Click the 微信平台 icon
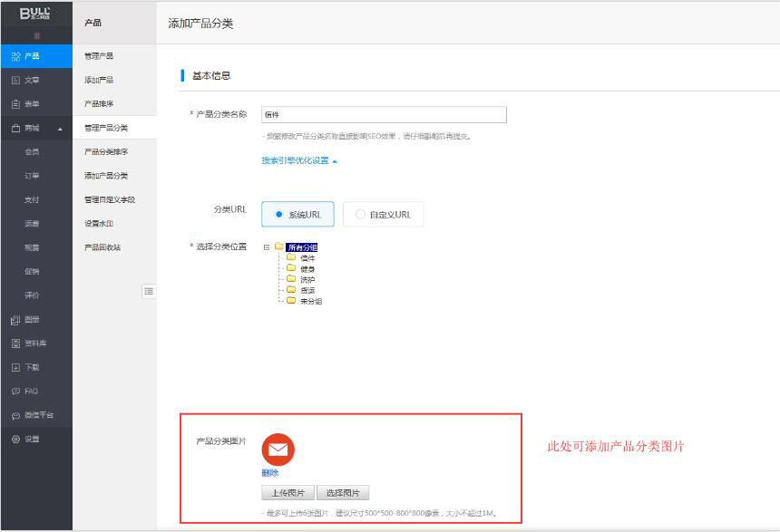Image resolution: width=780 pixels, height=532 pixels. pos(15,415)
